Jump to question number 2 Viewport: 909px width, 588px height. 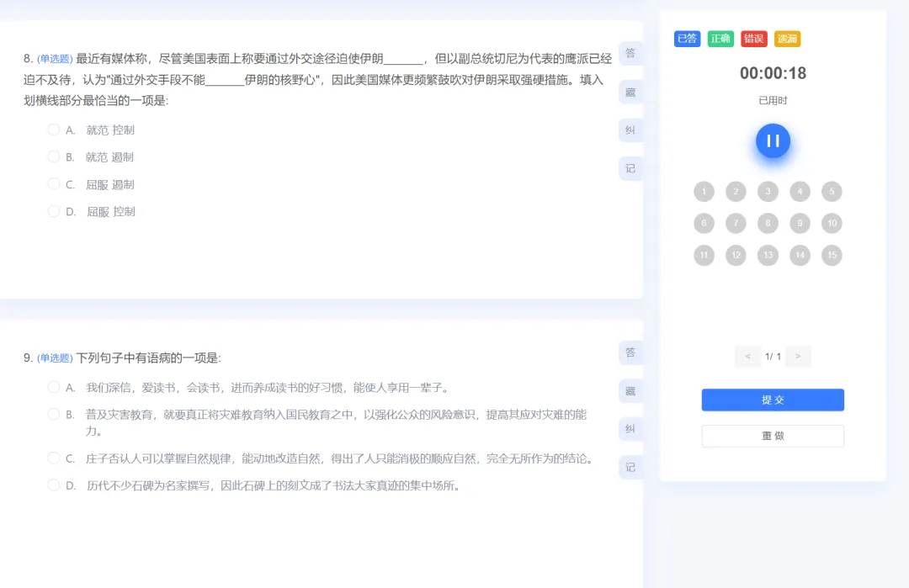tap(736, 191)
